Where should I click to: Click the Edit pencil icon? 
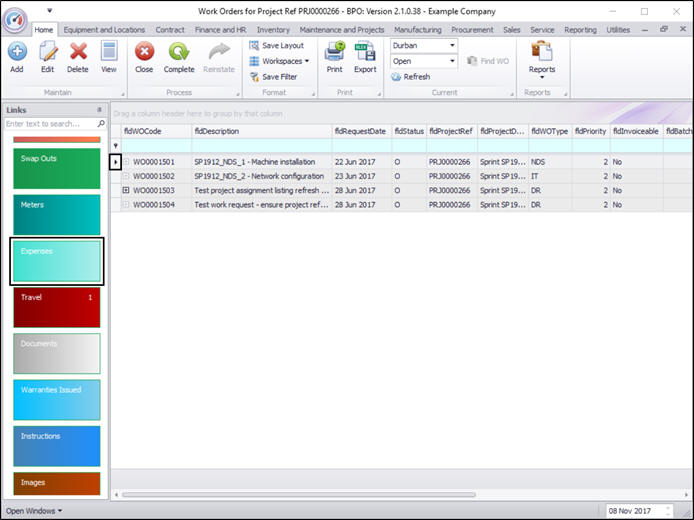(x=48, y=52)
